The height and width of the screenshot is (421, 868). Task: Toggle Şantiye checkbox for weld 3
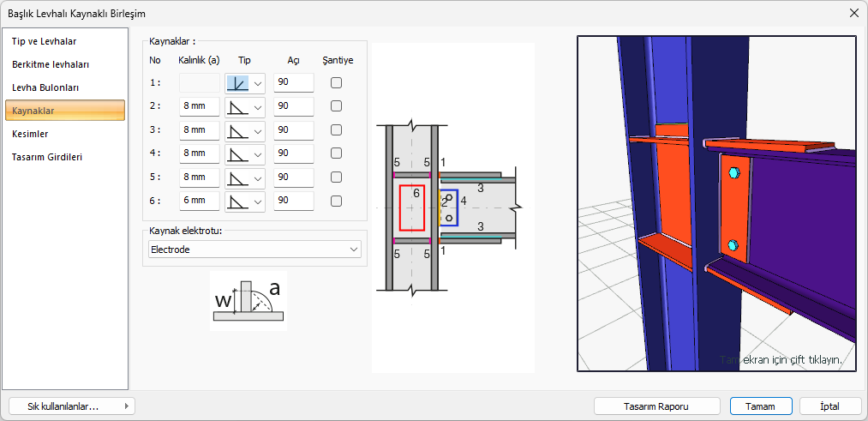click(337, 130)
